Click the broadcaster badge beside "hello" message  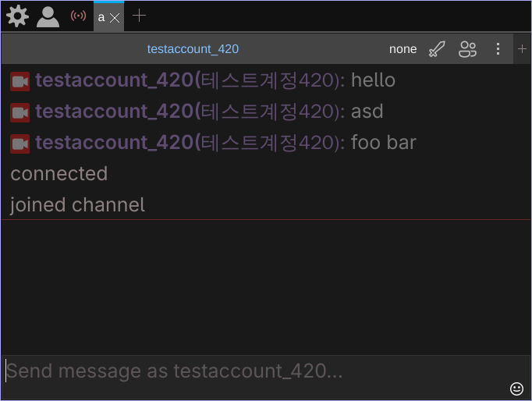20,80
